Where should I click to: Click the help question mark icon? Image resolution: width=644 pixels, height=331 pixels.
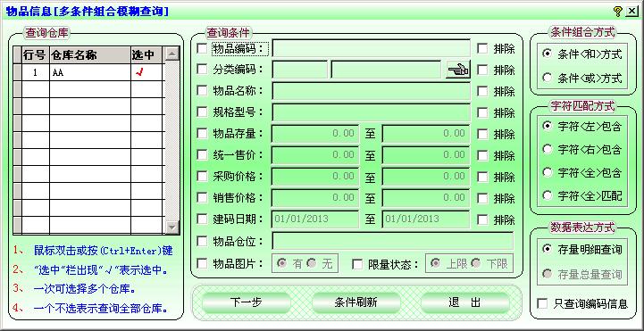point(618,12)
